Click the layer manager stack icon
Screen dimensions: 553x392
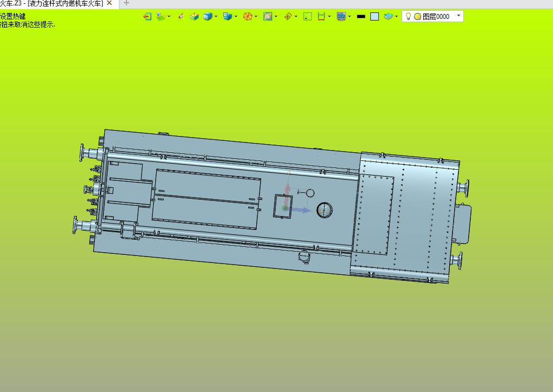pos(388,17)
